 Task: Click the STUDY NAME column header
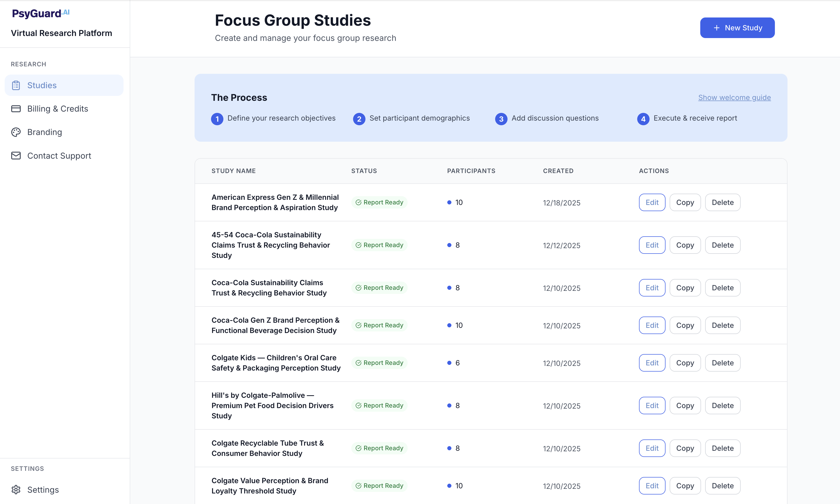pos(234,171)
